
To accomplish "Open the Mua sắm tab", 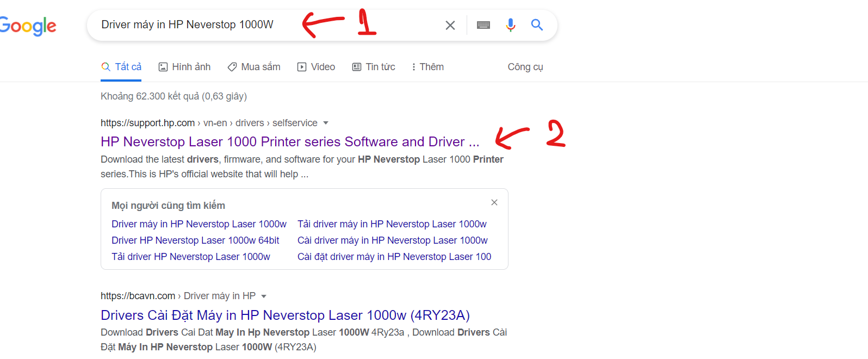I will tap(254, 67).
